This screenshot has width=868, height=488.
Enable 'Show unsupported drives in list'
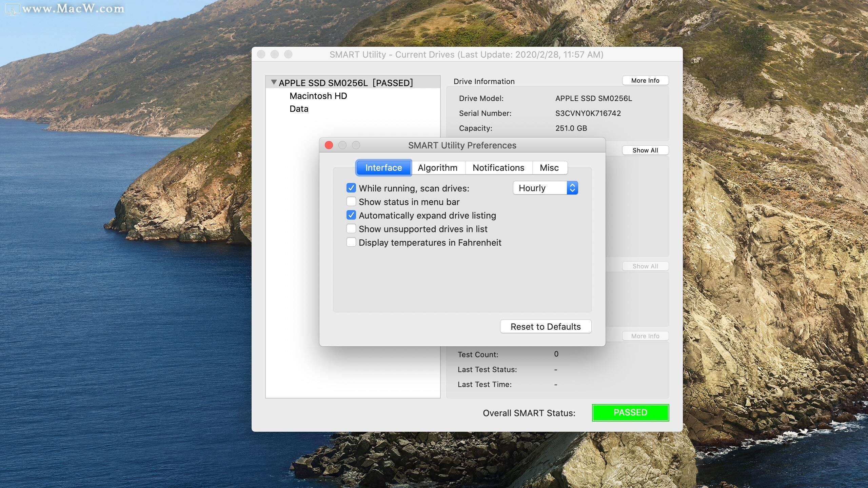click(x=351, y=228)
